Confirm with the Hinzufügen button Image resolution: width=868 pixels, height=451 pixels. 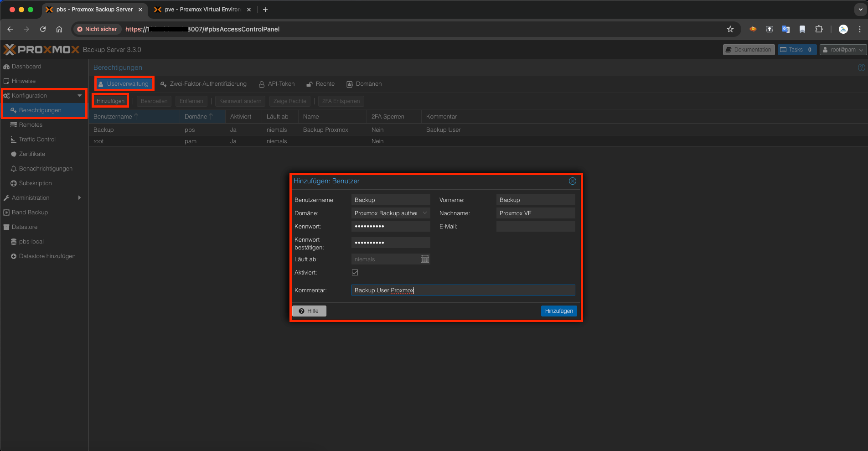tap(558, 311)
